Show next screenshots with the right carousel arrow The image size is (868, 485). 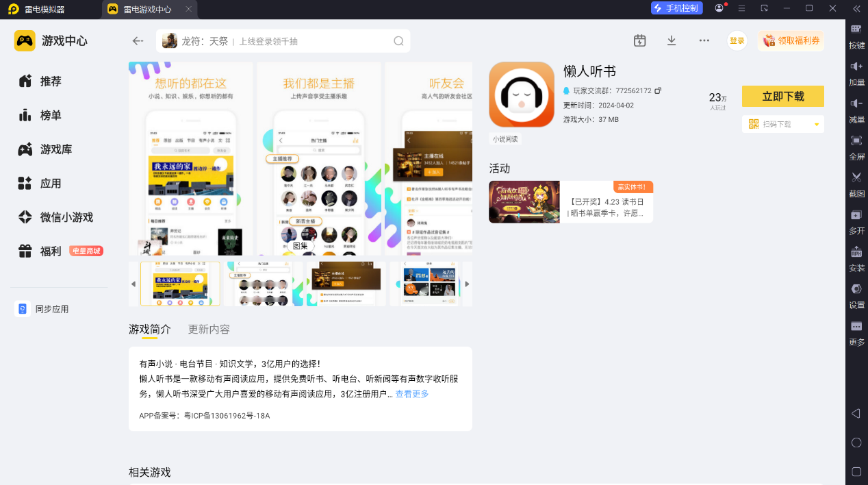pyautogui.click(x=467, y=284)
